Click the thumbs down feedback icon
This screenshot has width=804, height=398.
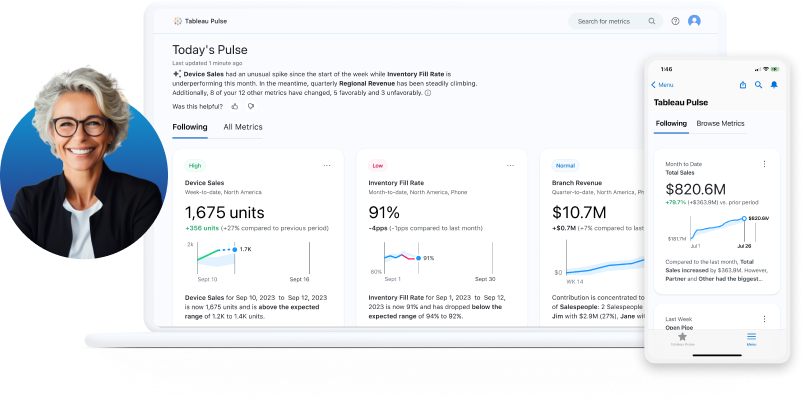[x=251, y=106]
